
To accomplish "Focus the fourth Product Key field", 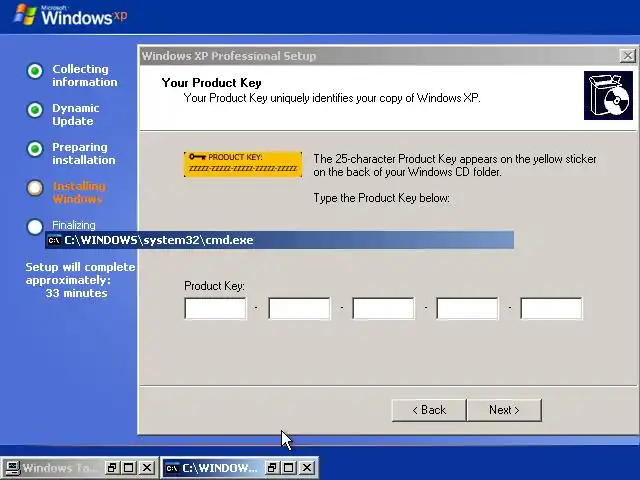I will 467,308.
